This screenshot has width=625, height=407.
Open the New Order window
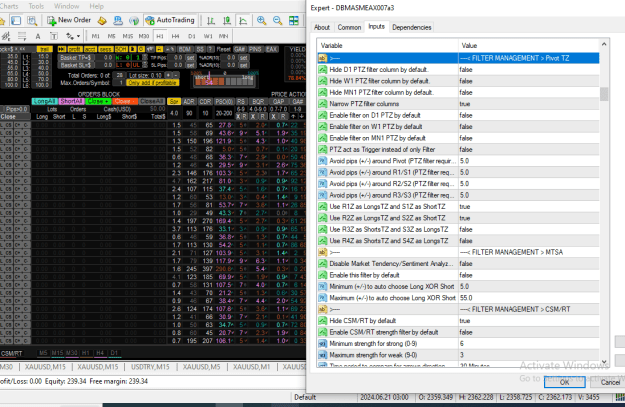tap(69, 20)
